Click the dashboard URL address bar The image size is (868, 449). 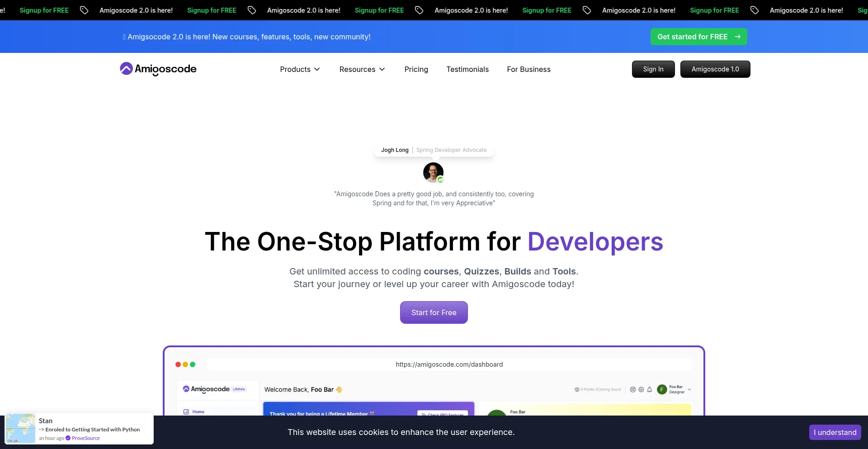pyautogui.click(x=449, y=364)
